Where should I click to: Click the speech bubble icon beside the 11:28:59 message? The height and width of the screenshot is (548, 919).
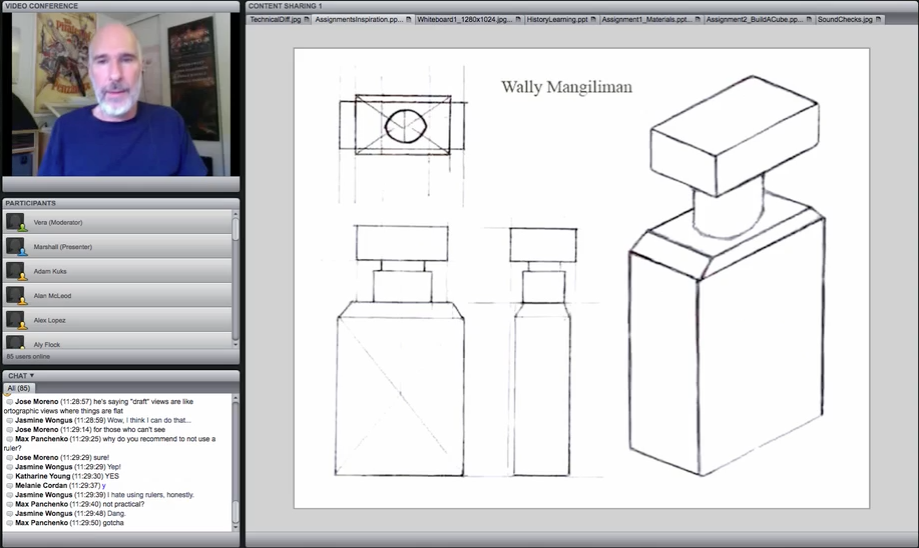10,420
